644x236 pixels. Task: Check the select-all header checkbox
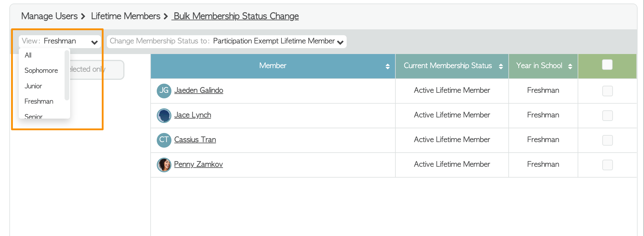coord(607,65)
